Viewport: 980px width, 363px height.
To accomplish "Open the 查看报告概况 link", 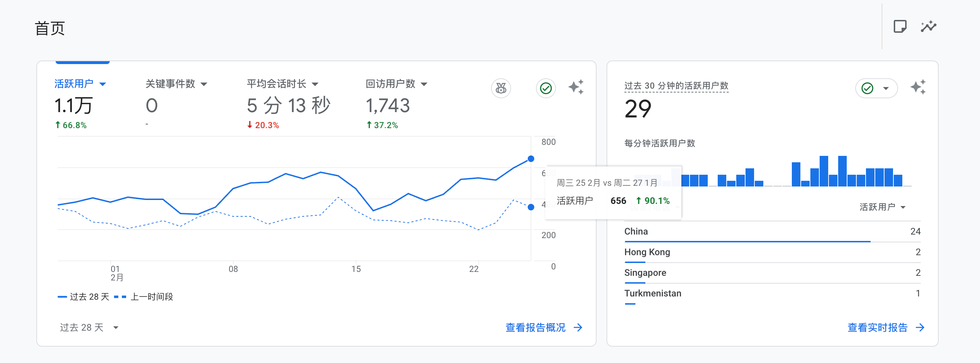I will pyautogui.click(x=535, y=327).
